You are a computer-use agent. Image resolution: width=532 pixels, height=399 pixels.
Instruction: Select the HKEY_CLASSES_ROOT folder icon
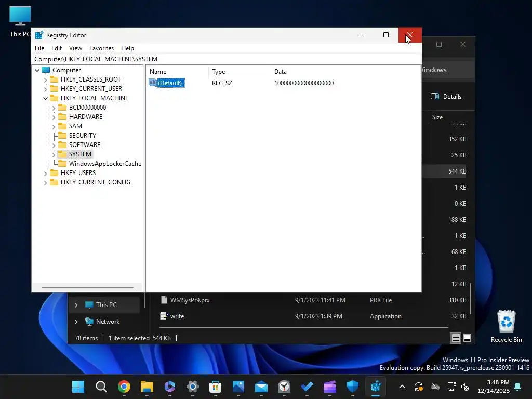tap(54, 79)
